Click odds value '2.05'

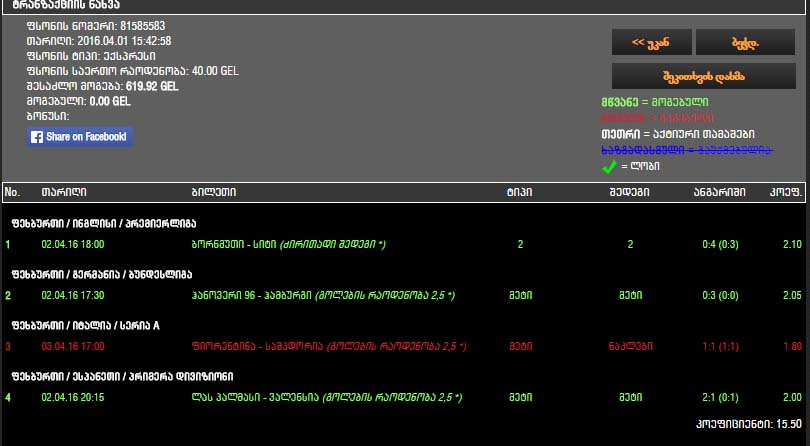click(x=792, y=295)
